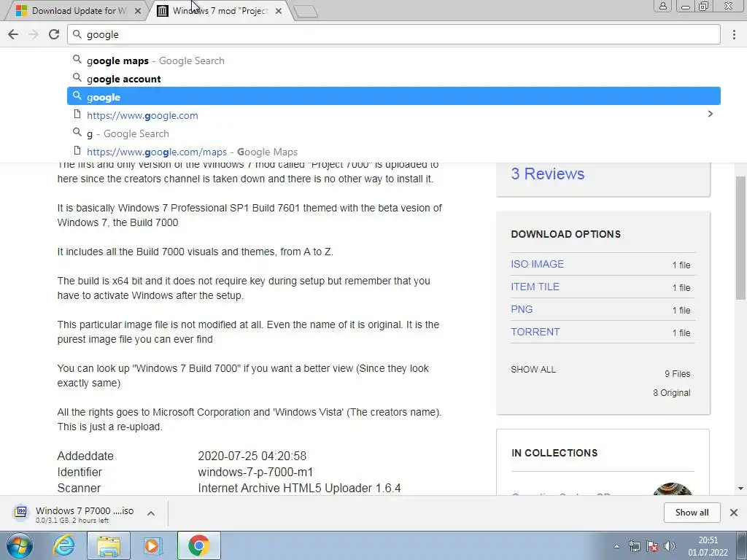747x560 pixels.
Task: Open the Chrome three-dot menu
Action: point(734,34)
